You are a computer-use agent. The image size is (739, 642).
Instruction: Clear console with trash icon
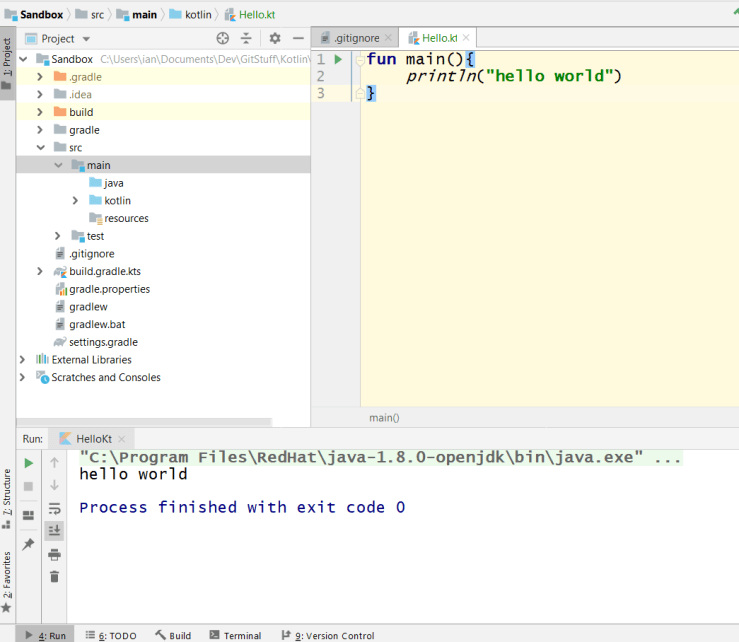tap(54, 576)
